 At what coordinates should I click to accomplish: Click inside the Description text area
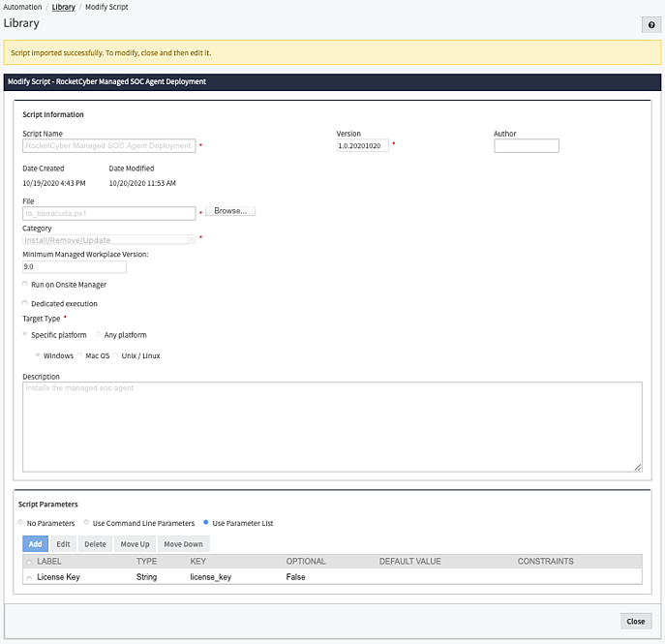332,427
